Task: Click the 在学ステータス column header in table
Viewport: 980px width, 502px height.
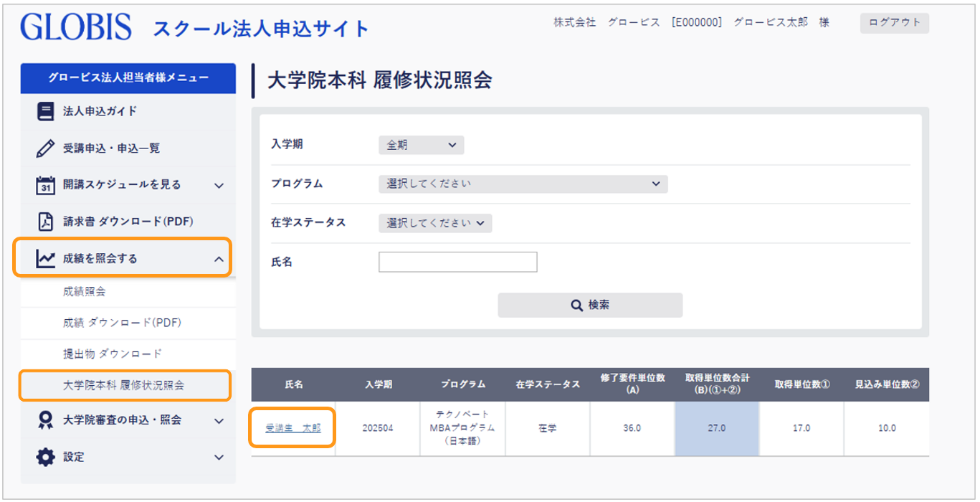Action: click(548, 385)
